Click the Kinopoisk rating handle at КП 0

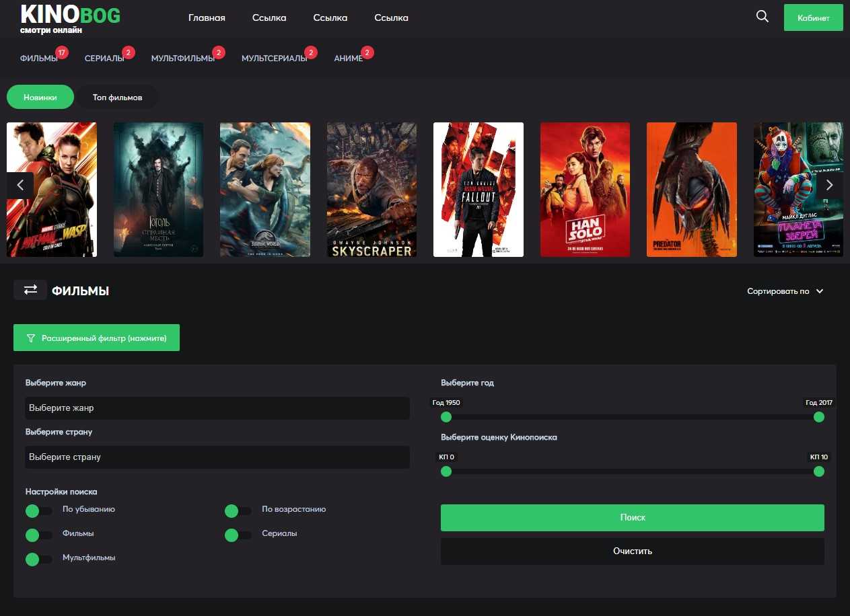tap(446, 471)
